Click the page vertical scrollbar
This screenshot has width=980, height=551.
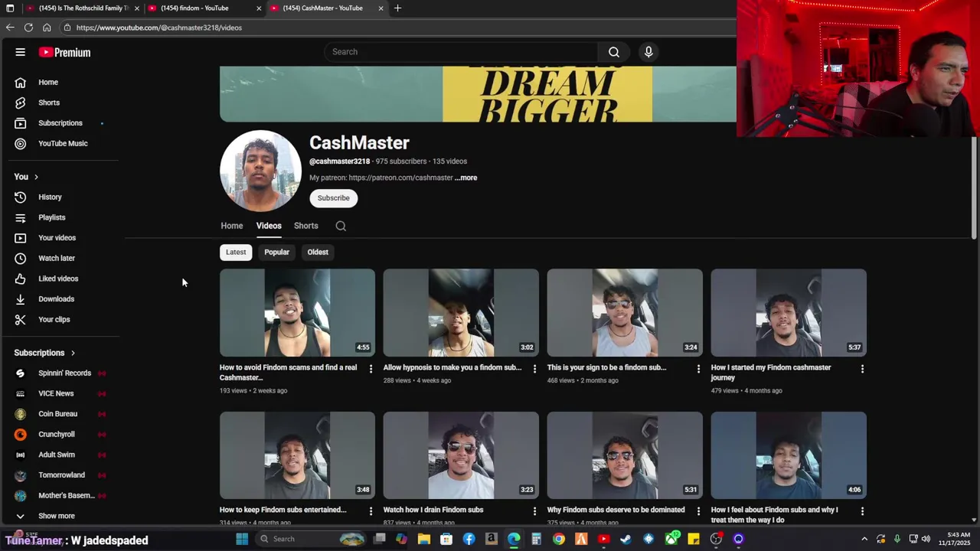pos(974,189)
